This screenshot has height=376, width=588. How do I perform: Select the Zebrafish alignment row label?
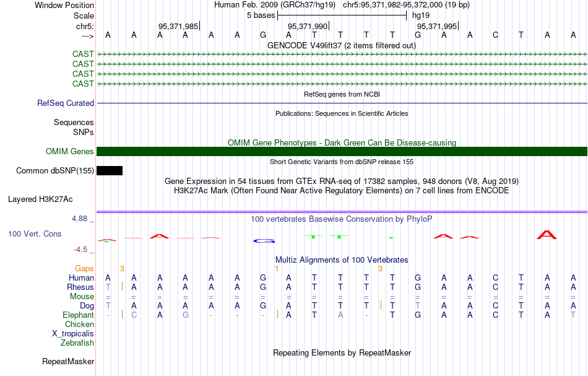tap(77, 343)
